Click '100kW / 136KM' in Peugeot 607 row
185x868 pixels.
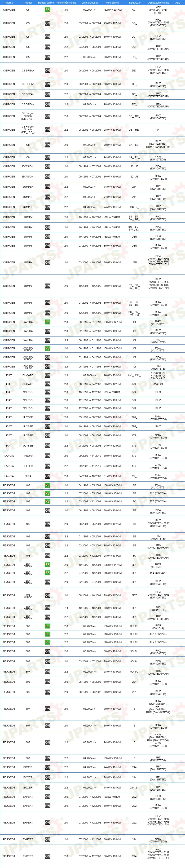(113, 626)
